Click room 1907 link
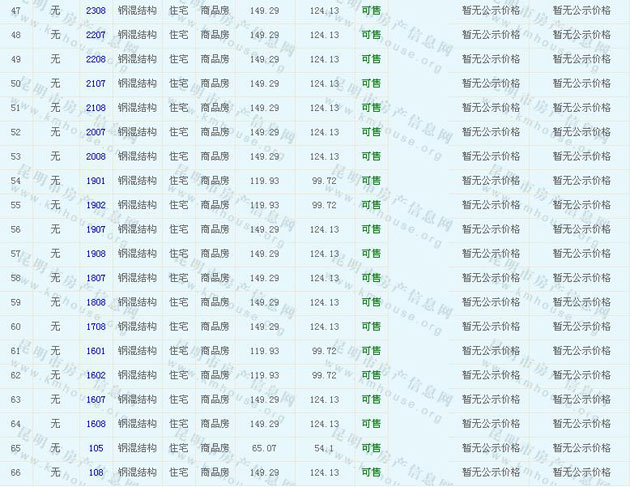Image resolution: width=630 pixels, height=487 pixels. [96, 229]
